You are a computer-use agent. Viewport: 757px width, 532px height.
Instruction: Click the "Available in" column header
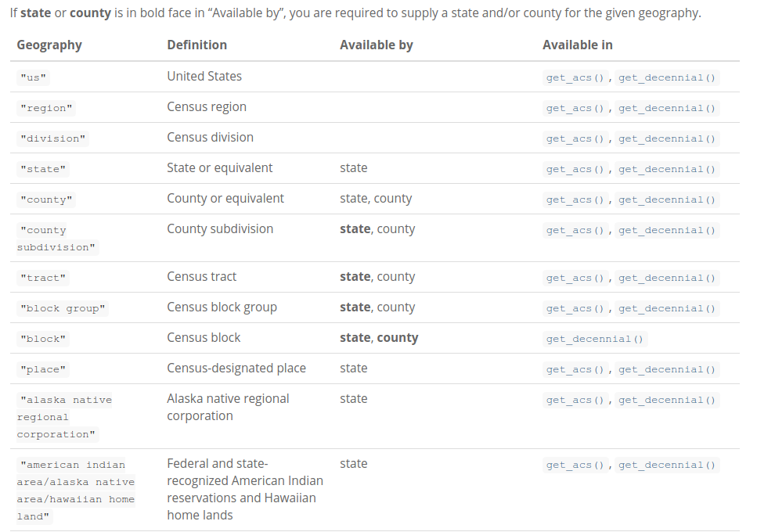point(577,45)
